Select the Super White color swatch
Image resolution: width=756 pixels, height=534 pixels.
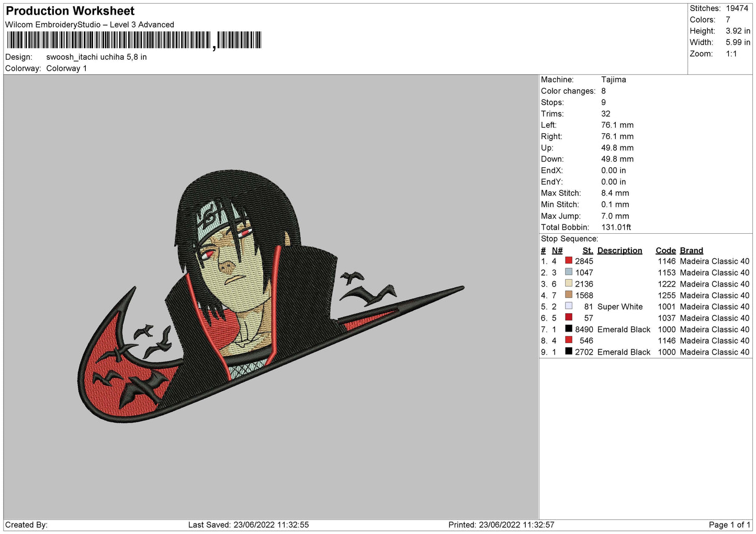click(568, 306)
